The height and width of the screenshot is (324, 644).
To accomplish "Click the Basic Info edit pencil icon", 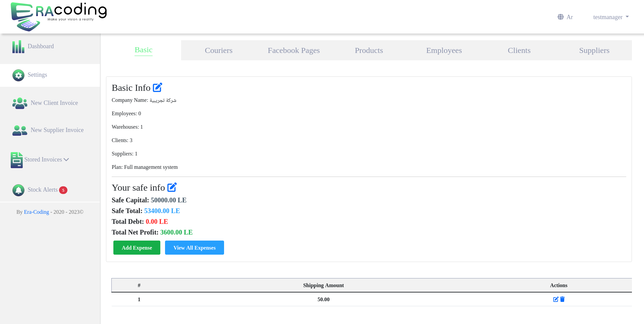I will pos(157,87).
